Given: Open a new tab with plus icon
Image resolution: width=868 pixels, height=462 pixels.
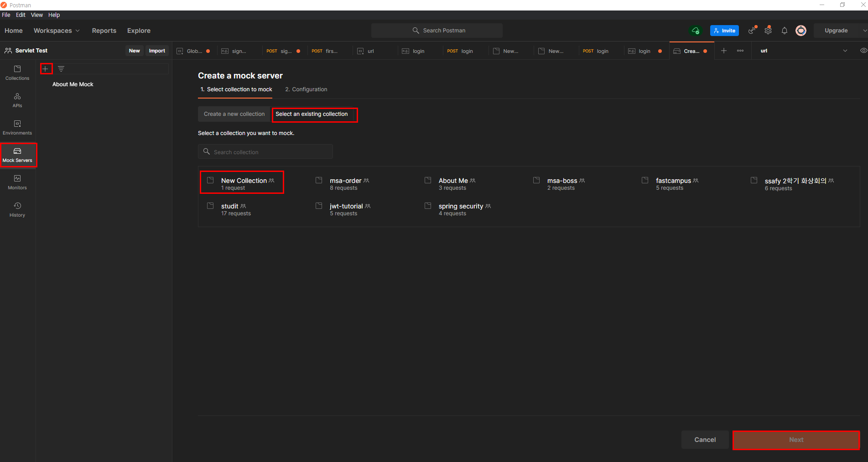Looking at the screenshot, I should click(724, 51).
